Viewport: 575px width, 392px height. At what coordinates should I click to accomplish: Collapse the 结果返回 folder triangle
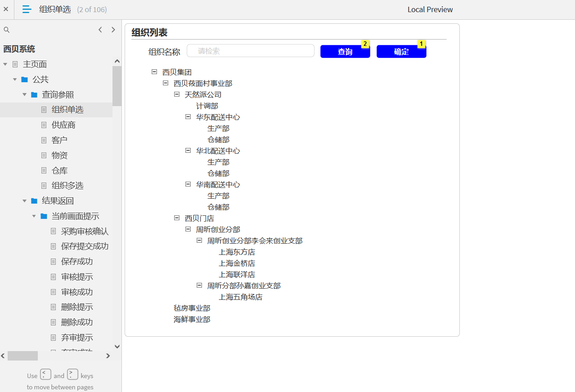pos(24,201)
